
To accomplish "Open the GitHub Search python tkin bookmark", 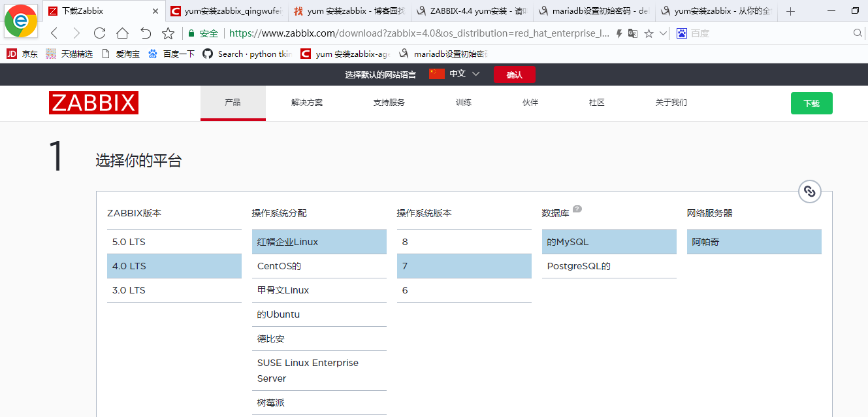I will 247,54.
